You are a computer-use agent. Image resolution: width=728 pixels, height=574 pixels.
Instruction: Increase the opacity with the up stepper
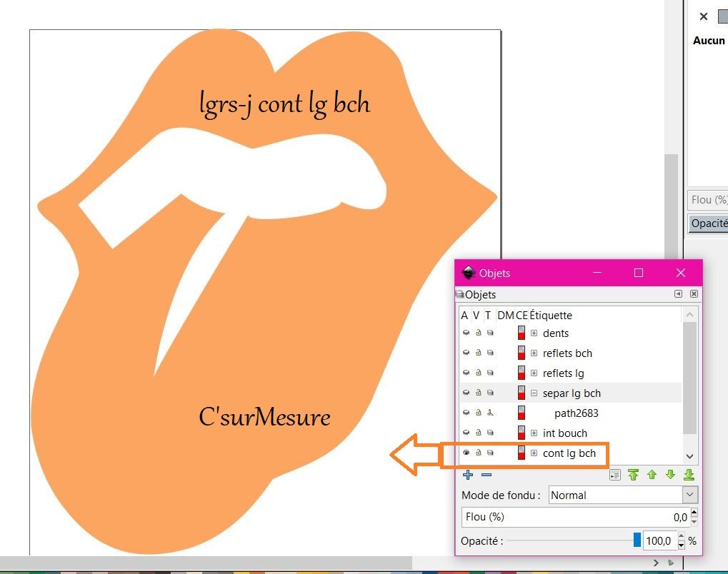point(681,536)
